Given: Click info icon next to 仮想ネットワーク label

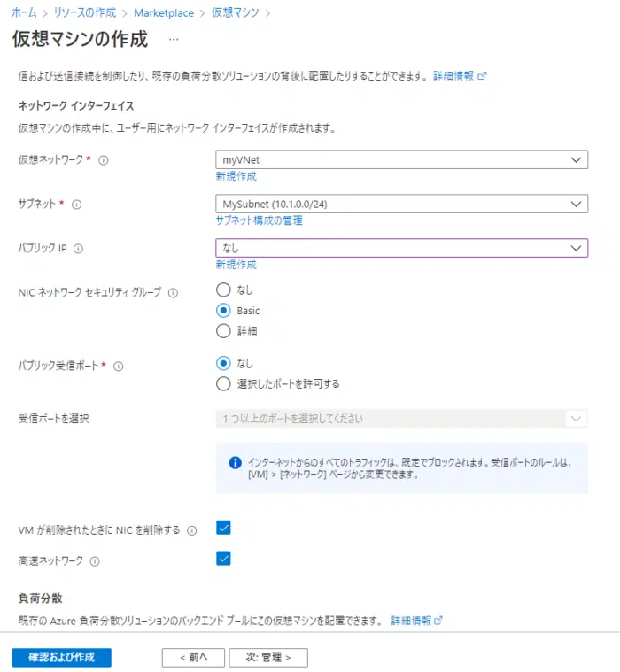Looking at the screenshot, I should (104, 160).
